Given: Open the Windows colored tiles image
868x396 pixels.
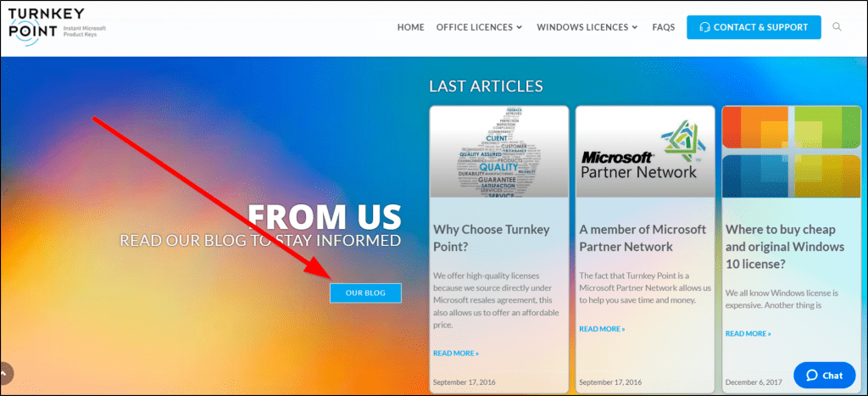Looking at the screenshot, I should click(x=791, y=152).
